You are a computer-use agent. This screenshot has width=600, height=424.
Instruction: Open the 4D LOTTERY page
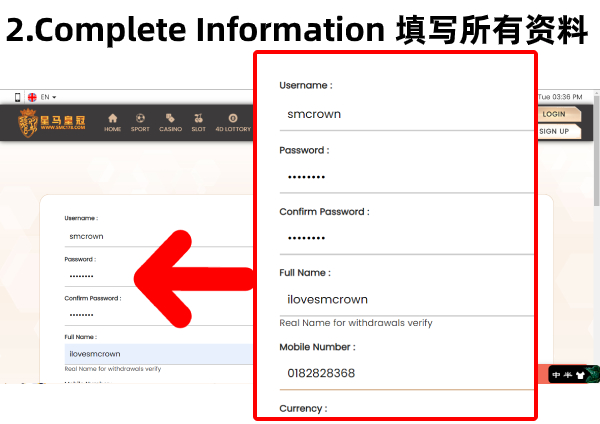coord(232,122)
